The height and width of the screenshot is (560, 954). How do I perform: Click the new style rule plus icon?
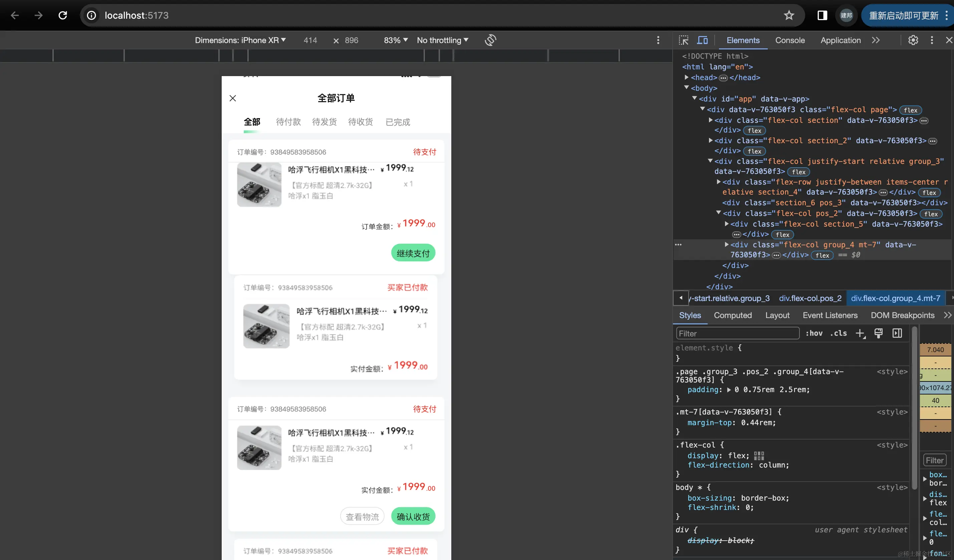click(x=860, y=333)
